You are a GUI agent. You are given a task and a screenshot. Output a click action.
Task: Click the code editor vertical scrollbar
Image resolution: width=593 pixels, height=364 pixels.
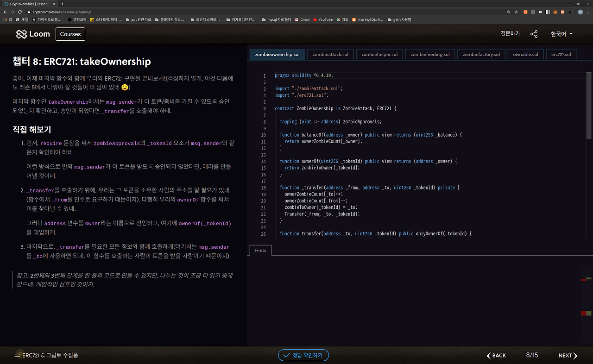click(589, 106)
